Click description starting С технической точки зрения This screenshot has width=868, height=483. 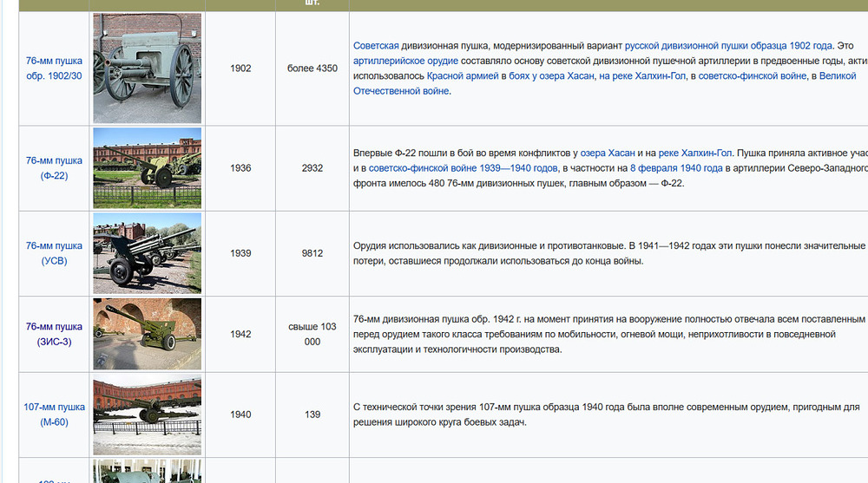pos(606,414)
